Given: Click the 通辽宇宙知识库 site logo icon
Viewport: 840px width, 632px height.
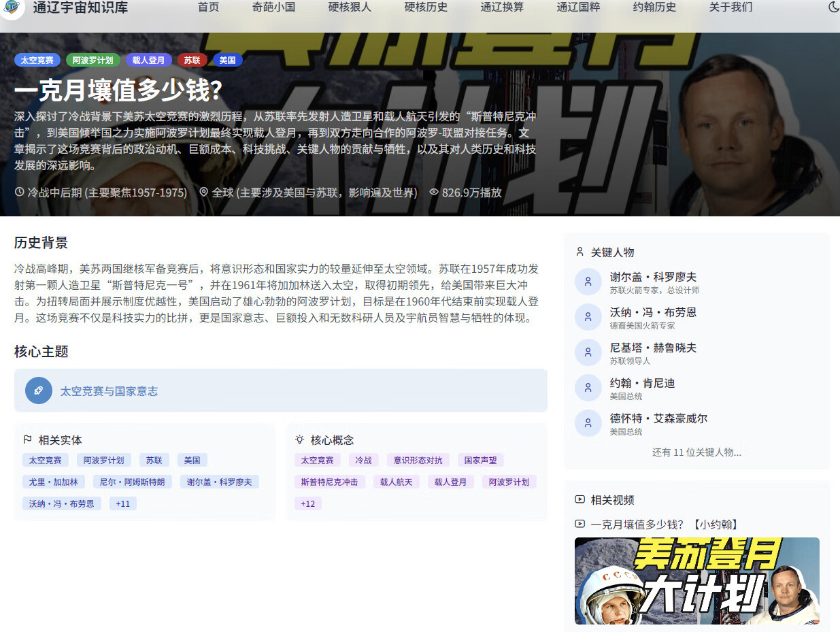Looking at the screenshot, I should tap(12, 7).
